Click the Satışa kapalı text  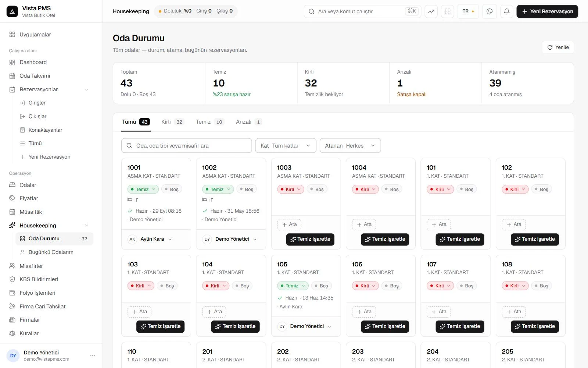point(412,94)
